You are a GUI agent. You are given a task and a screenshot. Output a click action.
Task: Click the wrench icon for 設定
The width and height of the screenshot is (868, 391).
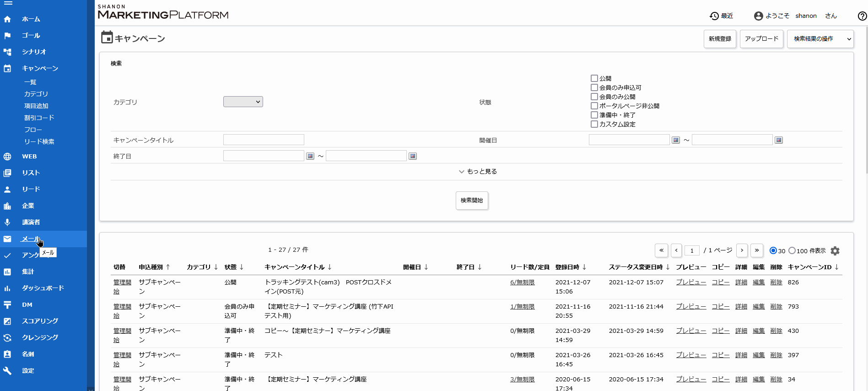[7, 371]
